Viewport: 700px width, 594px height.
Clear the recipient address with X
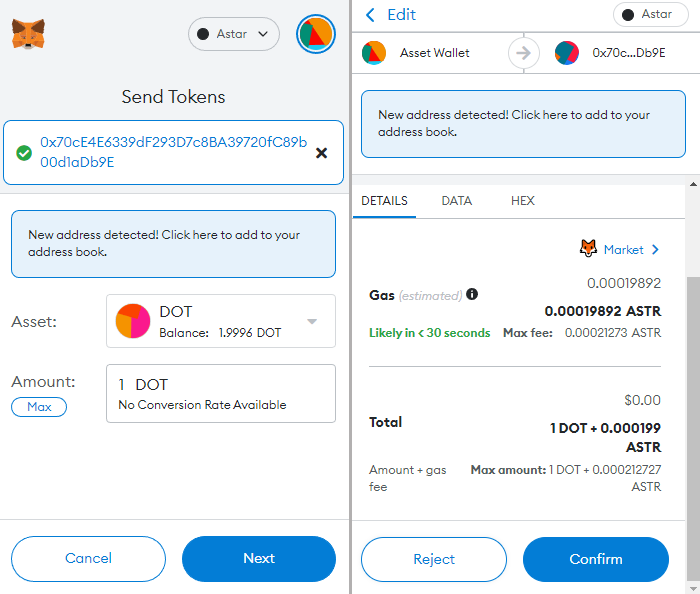(321, 153)
